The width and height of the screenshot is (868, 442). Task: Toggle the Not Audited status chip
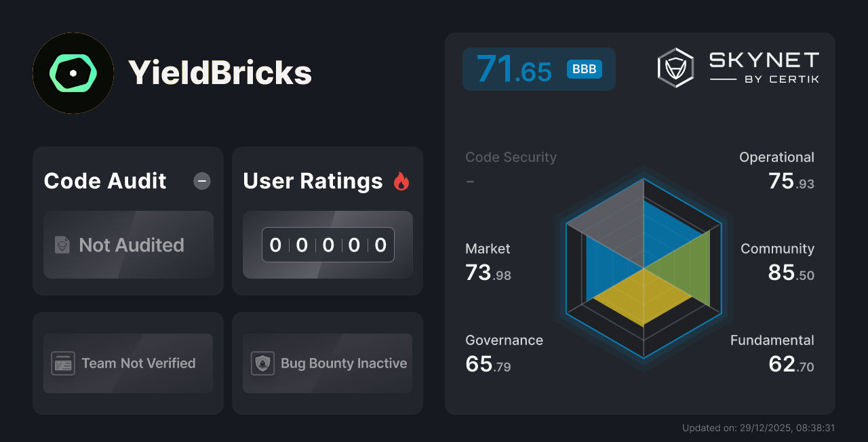pyautogui.click(x=128, y=245)
